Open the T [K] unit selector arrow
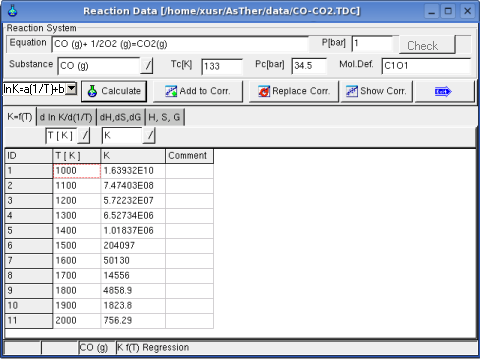Viewport: 481px width, 360px height. tap(84, 136)
